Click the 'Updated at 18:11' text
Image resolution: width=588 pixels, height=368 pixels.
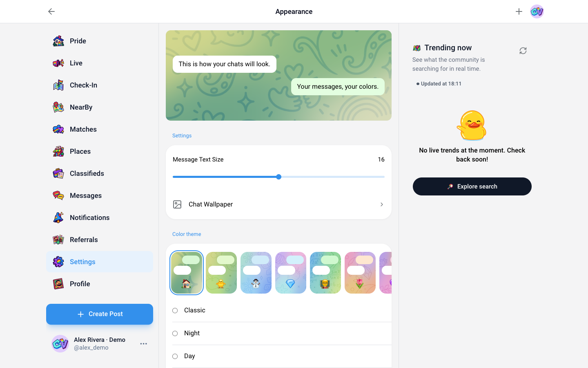441,84
